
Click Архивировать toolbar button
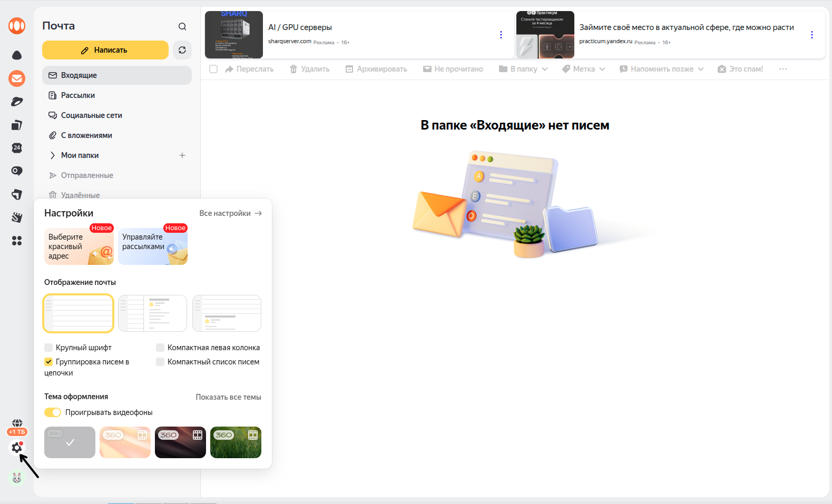(x=376, y=69)
